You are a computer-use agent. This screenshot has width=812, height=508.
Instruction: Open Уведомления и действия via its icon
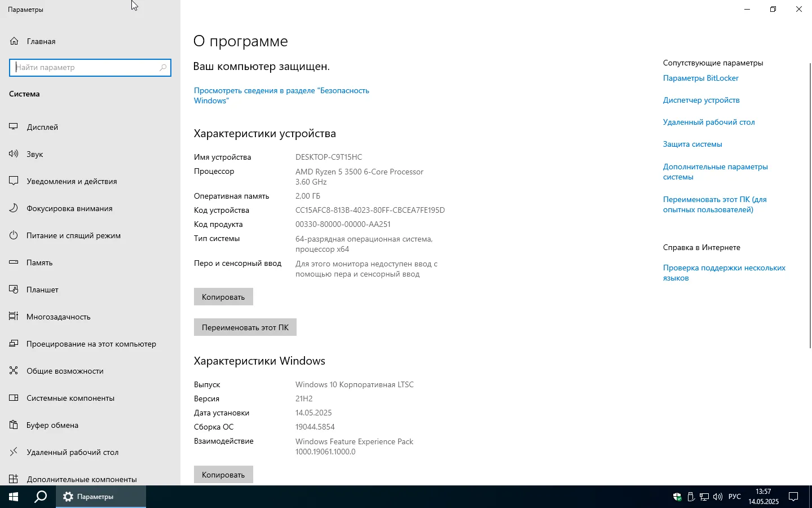tap(14, 181)
